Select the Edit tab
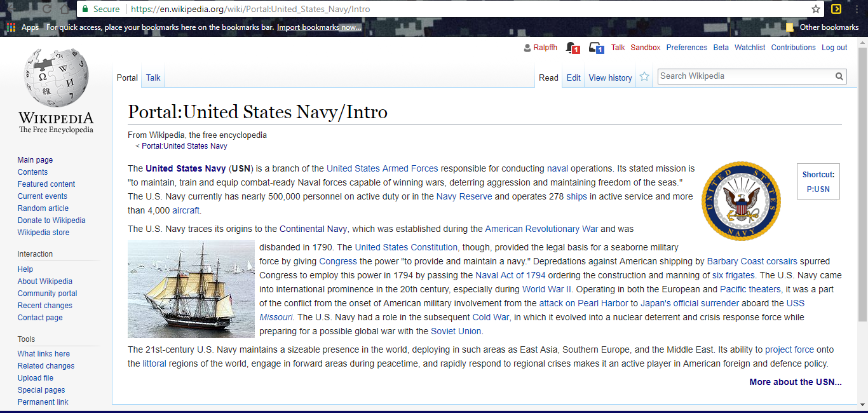This screenshot has width=868, height=413. point(574,78)
